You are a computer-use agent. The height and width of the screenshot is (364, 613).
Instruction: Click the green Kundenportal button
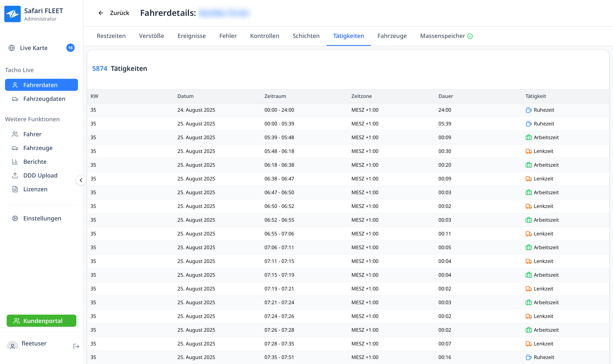pyautogui.click(x=41, y=321)
